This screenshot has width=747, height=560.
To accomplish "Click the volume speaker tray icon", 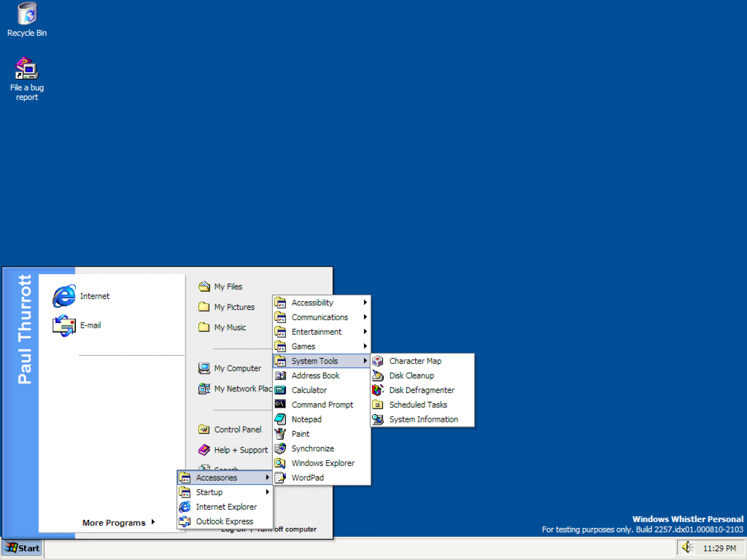I will tap(687, 547).
